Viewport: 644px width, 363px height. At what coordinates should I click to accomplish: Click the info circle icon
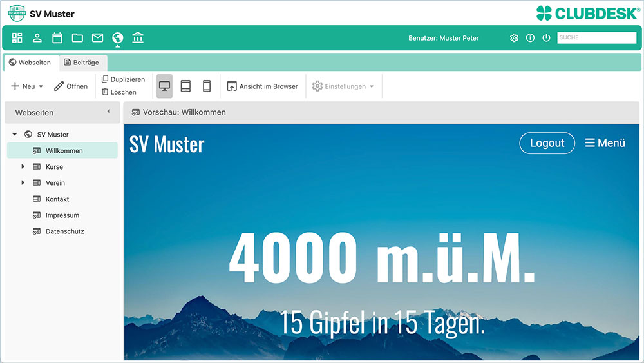click(530, 38)
